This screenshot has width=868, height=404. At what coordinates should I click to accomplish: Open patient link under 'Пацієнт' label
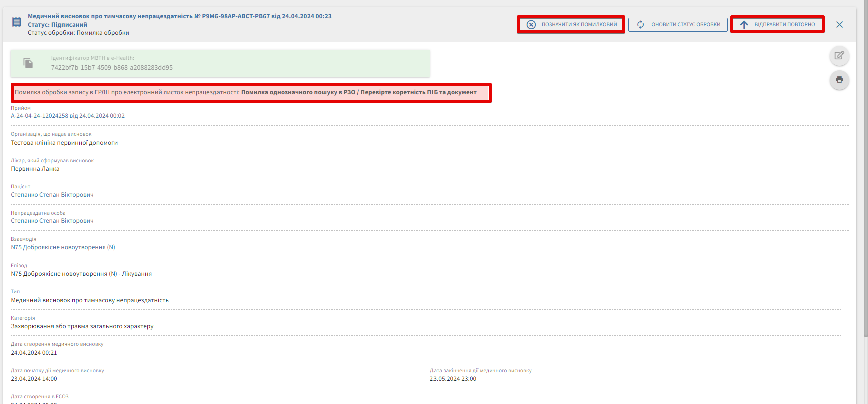coord(52,195)
